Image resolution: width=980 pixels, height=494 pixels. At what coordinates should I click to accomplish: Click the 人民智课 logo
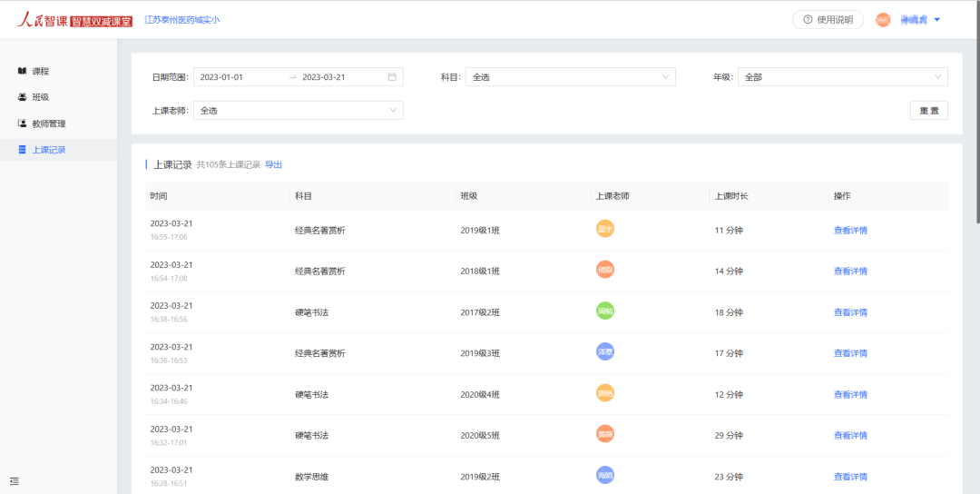(x=74, y=20)
